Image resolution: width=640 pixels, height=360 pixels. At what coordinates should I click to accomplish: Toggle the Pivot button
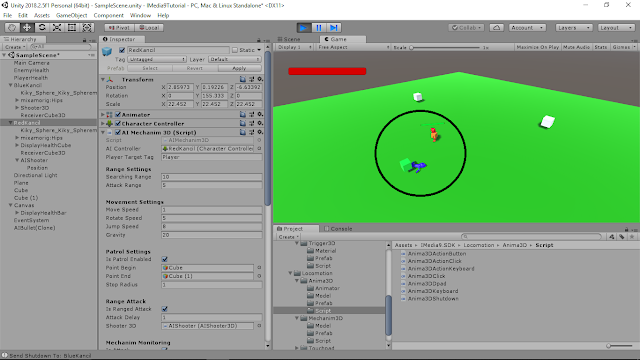pos(119,27)
